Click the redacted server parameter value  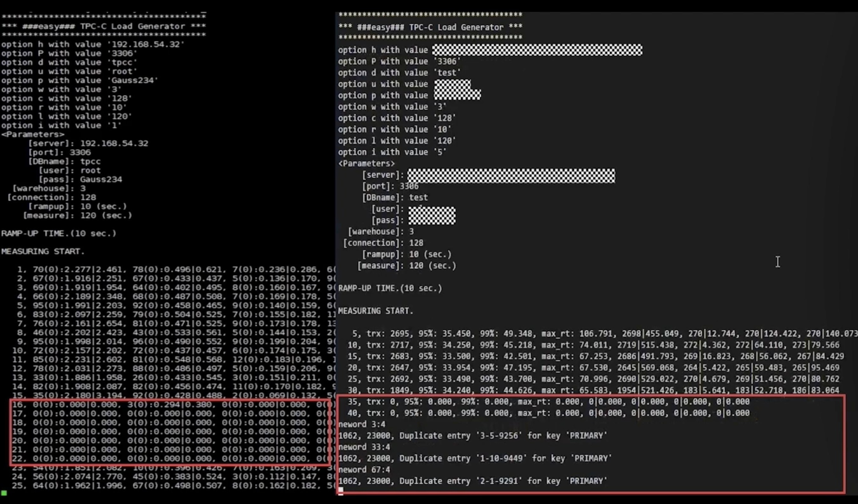[511, 175]
